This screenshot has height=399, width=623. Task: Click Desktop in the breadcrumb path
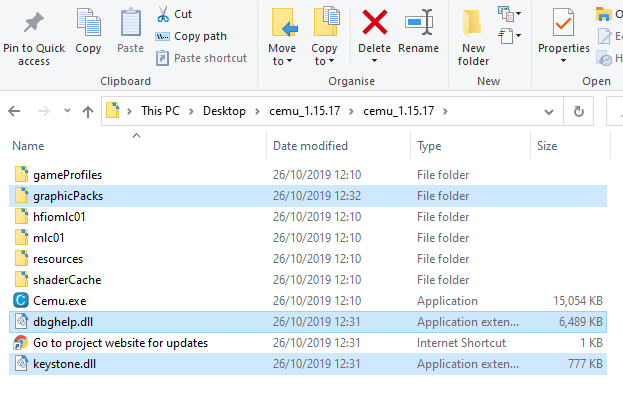click(224, 111)
